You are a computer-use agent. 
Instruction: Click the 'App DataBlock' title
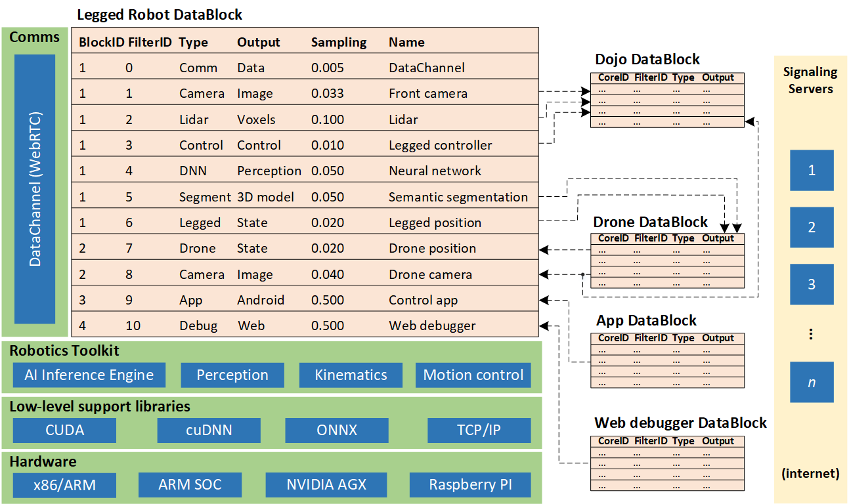(646, 320)
